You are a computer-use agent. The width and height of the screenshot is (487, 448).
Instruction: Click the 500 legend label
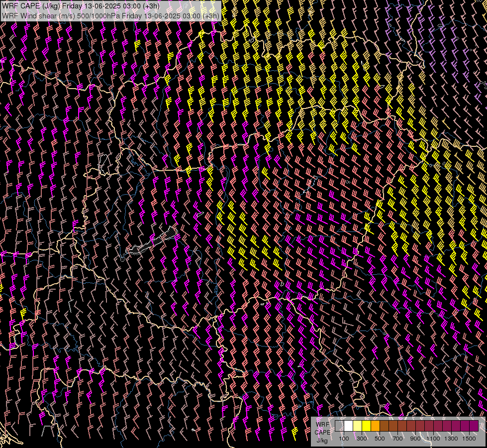pos(380,439)
